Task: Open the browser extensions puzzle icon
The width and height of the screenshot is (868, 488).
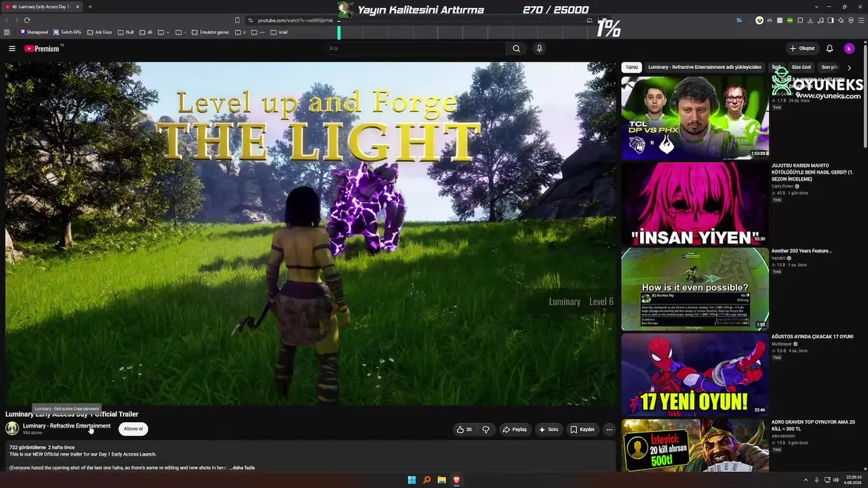Action: [x=800, y=20]
